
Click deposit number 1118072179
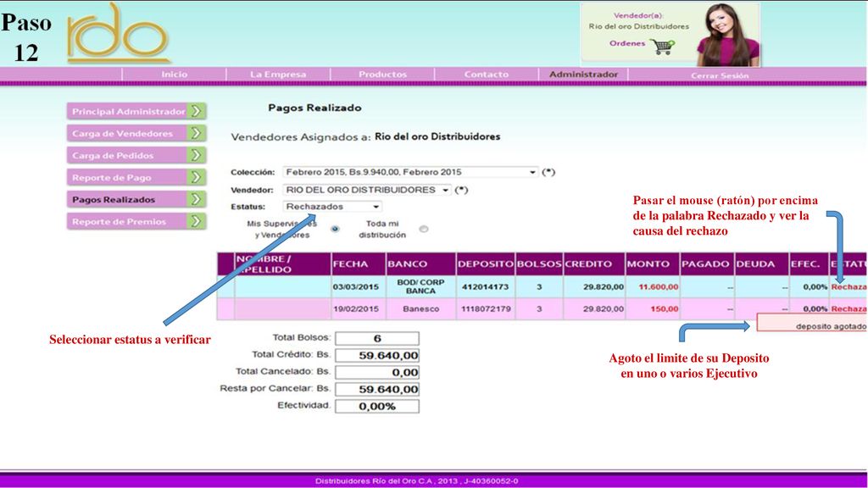486,308
